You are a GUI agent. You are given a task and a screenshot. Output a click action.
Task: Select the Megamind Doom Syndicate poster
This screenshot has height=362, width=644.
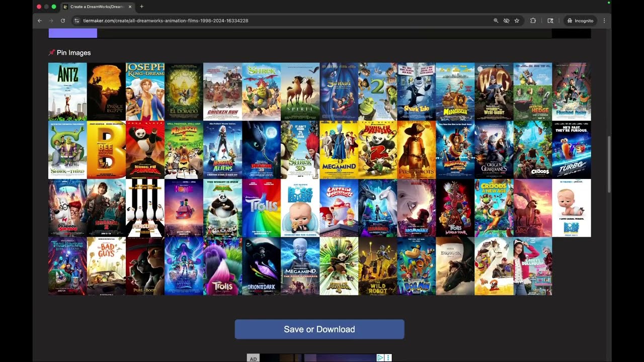300,266
